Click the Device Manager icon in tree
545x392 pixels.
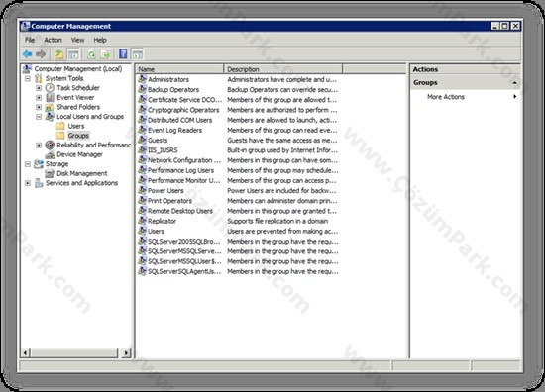point(51,154)
